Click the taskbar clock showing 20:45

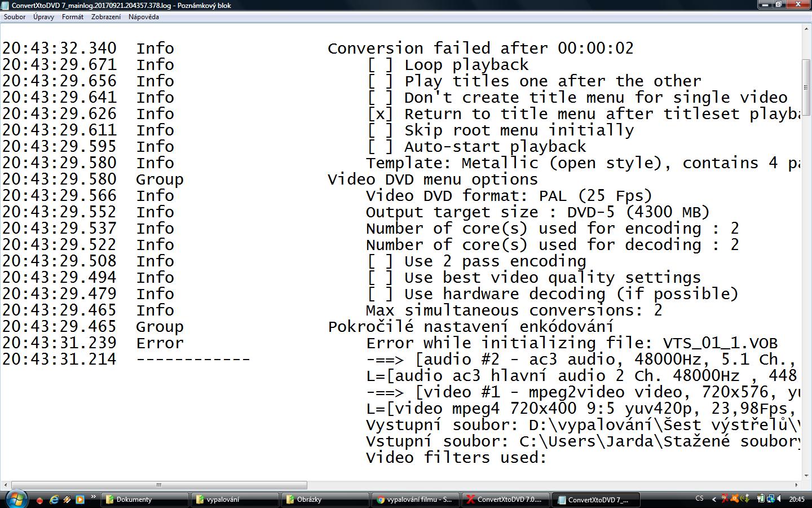(x=797, y=500)
